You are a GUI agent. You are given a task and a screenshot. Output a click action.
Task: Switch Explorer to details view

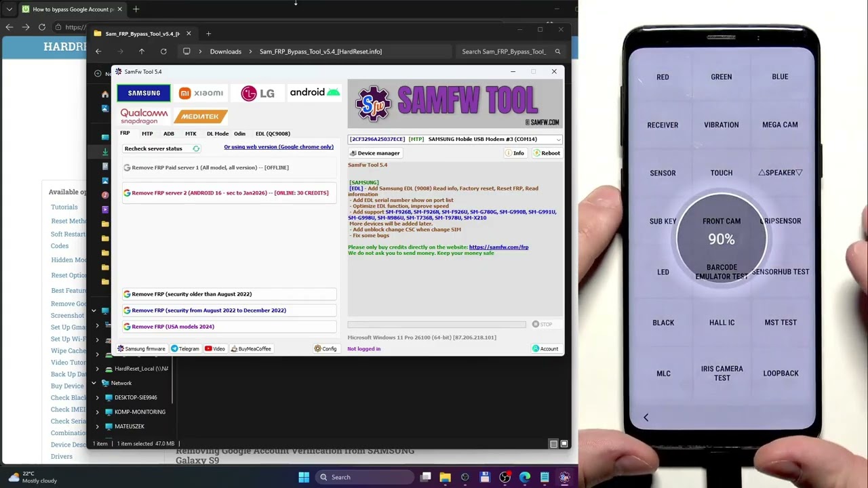click(553, 444)
